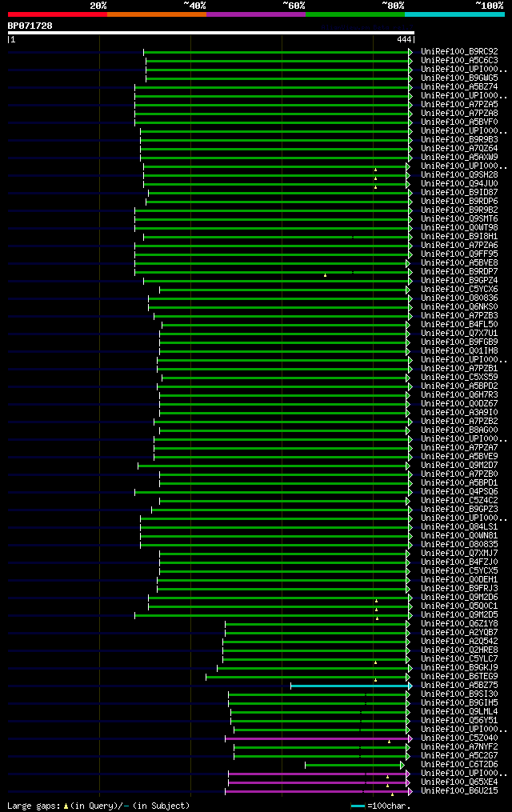Click the red 20% identity legend segment
Screen dimensions: 512x812
point(58,14)
